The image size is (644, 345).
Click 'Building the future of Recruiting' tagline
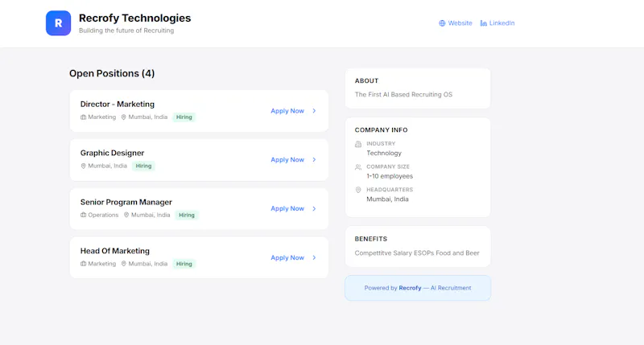tap(126, 31)
